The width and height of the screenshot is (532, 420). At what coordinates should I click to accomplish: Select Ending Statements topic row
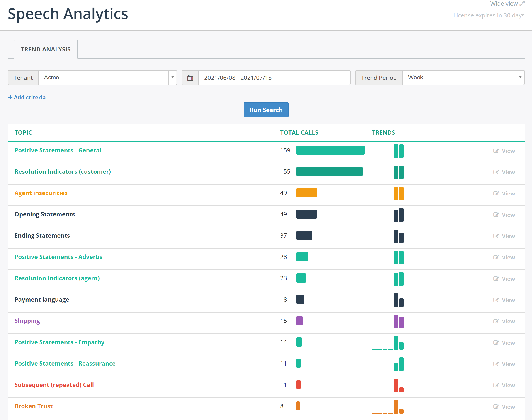click(266, 235)
